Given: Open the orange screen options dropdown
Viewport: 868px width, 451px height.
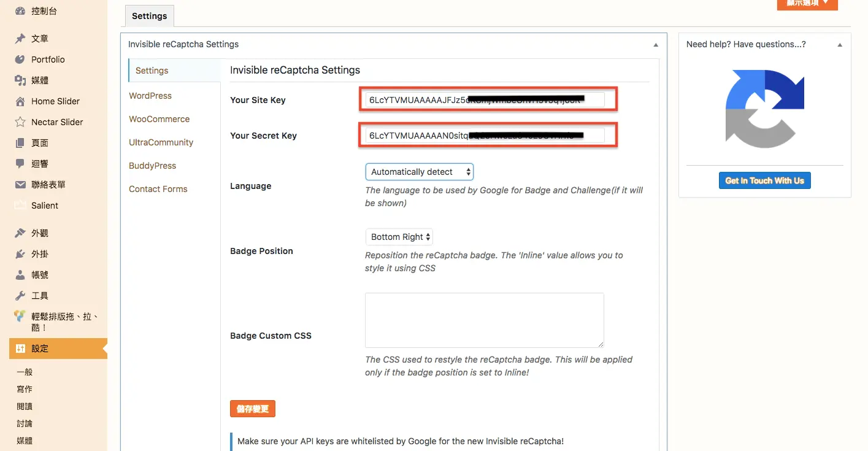Looking at the screenshot, I should point(807,4).
